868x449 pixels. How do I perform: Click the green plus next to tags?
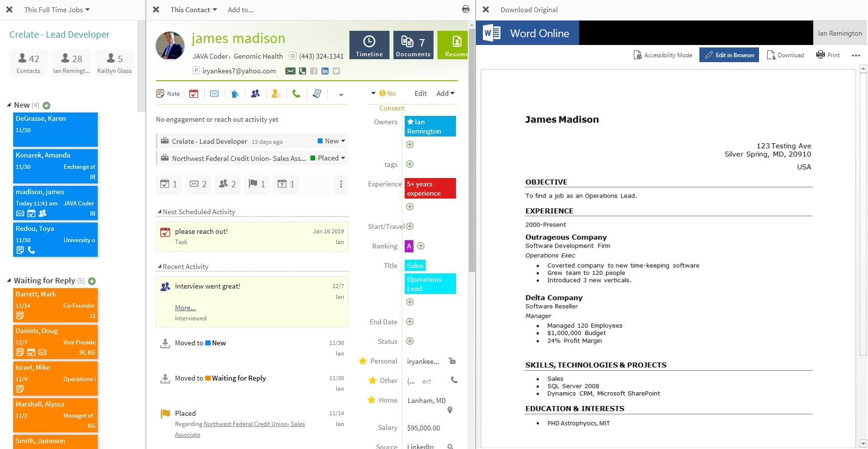pos(410,164)
